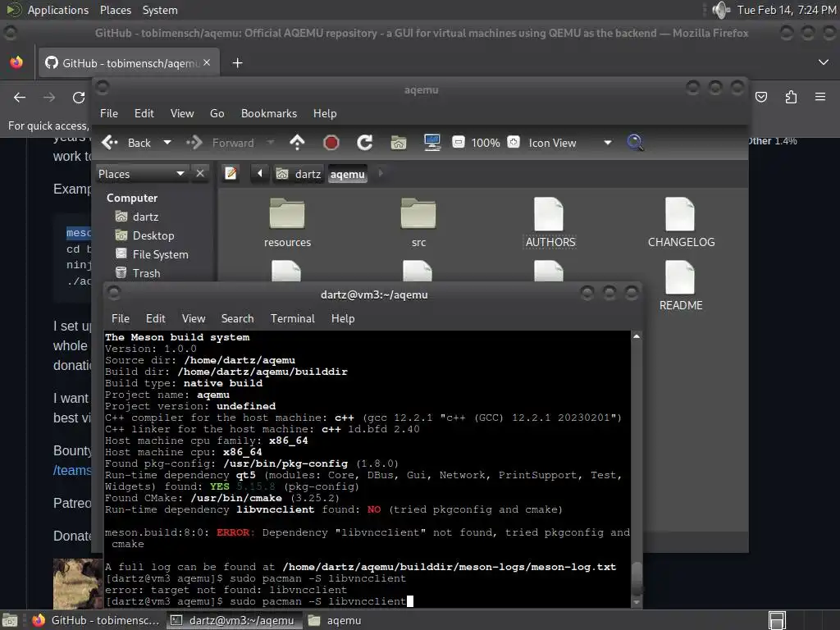Open the terminal View menu
The height and width of the screenshot is (630, 840).
(x=194, y=319)
